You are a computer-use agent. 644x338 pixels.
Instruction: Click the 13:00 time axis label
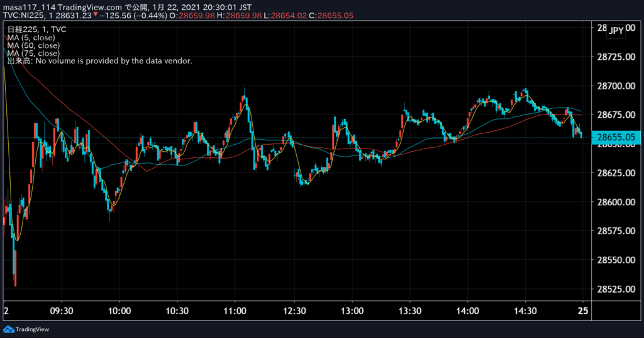(x=352, y=311)
